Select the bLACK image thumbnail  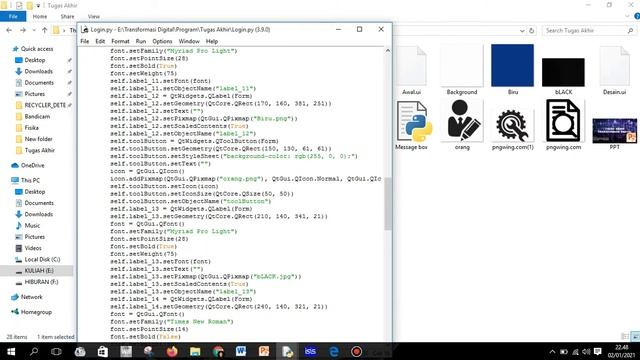coord(563,76)
